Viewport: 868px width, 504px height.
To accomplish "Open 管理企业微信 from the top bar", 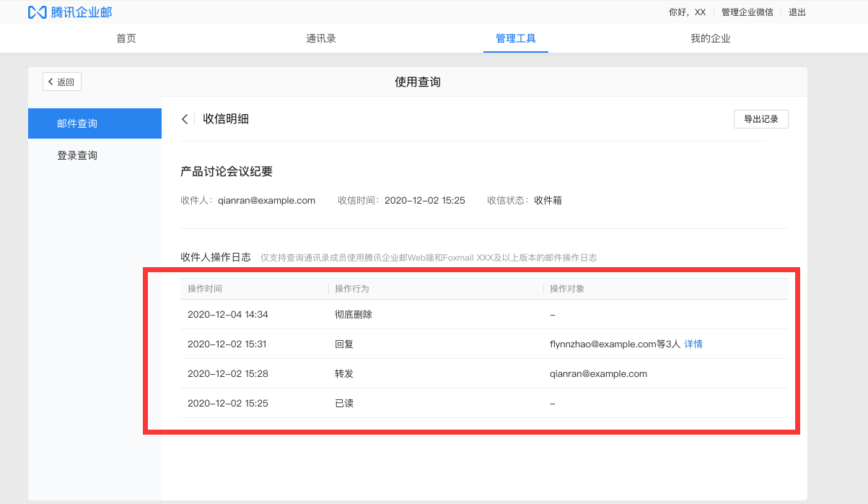I will point(747,12).
